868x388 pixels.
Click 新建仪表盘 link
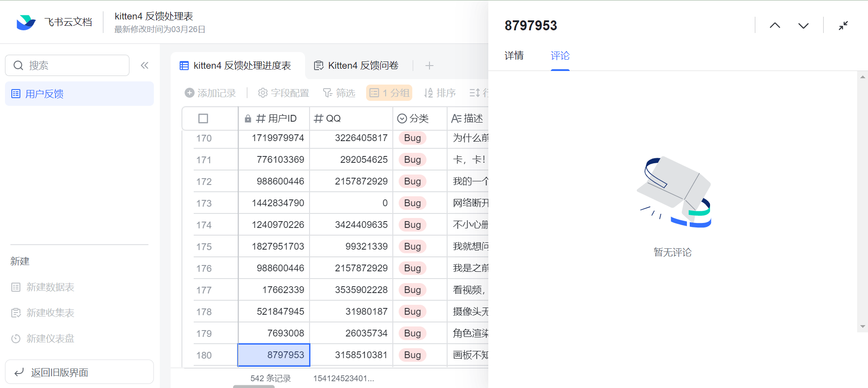(x=50, y=339)
